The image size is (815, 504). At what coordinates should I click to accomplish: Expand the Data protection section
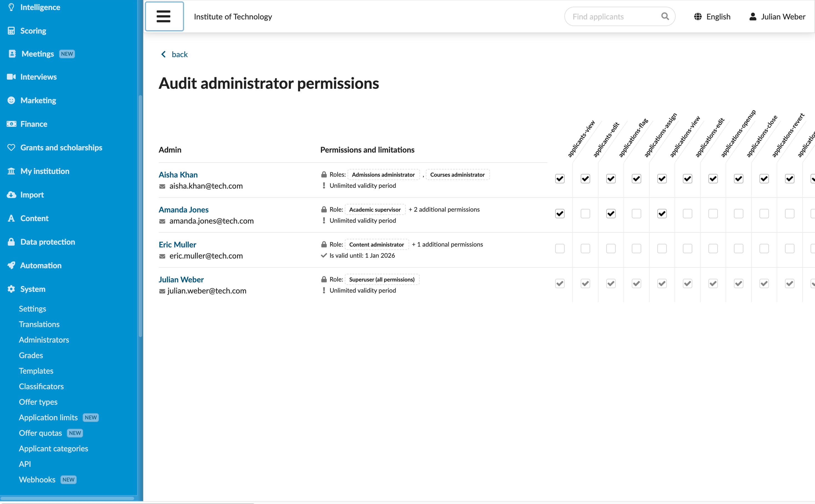coord(48,242)
